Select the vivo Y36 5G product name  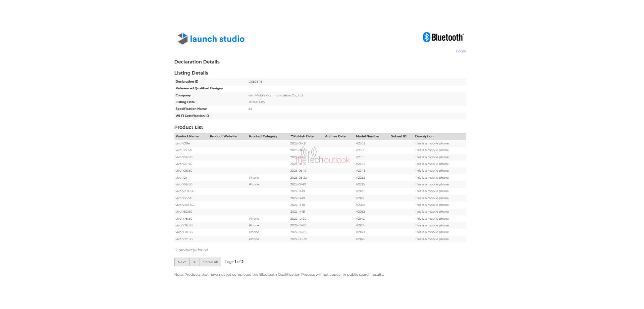(x=184, y=171)
